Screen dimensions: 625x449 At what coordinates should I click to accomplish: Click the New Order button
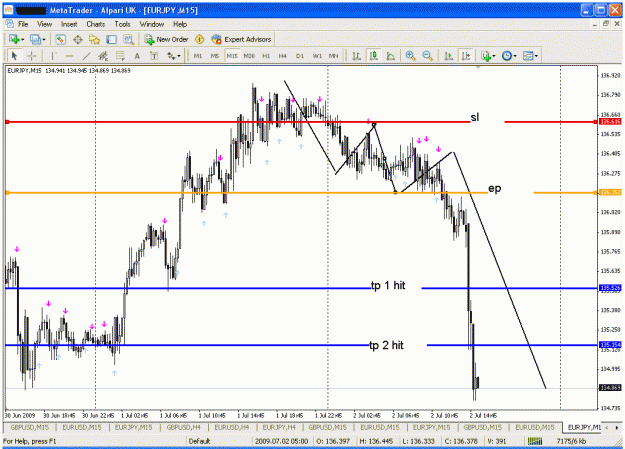(x=167, y=39)
